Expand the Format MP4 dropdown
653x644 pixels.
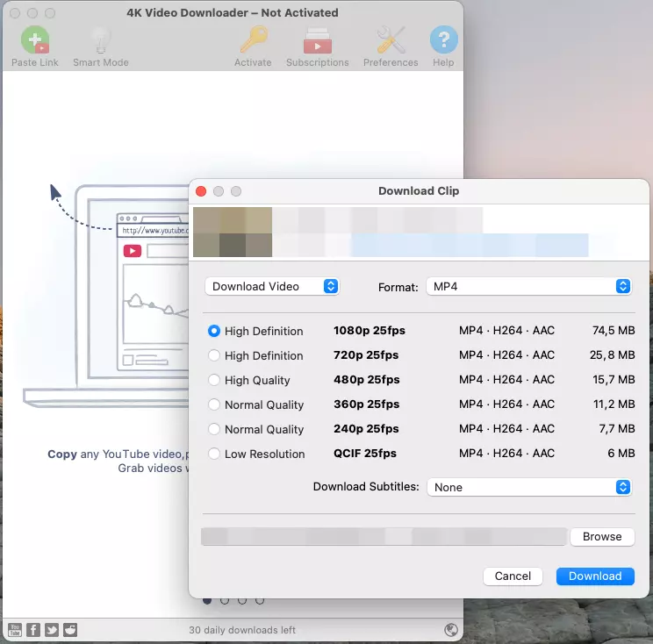click(528, 286)
